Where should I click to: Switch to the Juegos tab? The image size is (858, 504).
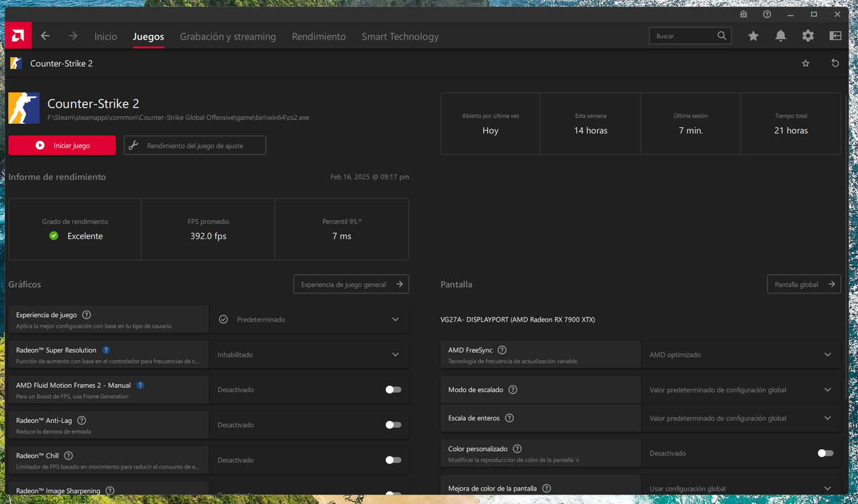(x=148, y=36)
